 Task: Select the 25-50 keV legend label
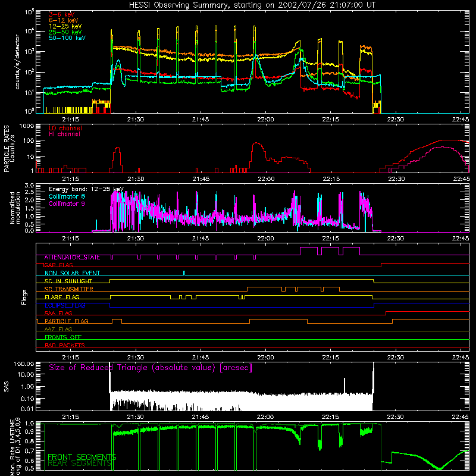point(65,32)
